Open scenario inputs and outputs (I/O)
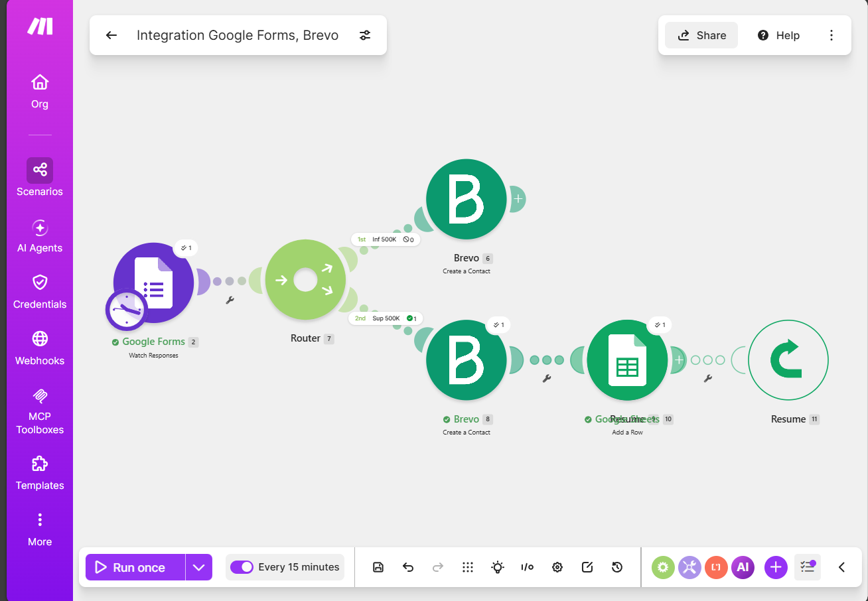 [x=528, y=567]
